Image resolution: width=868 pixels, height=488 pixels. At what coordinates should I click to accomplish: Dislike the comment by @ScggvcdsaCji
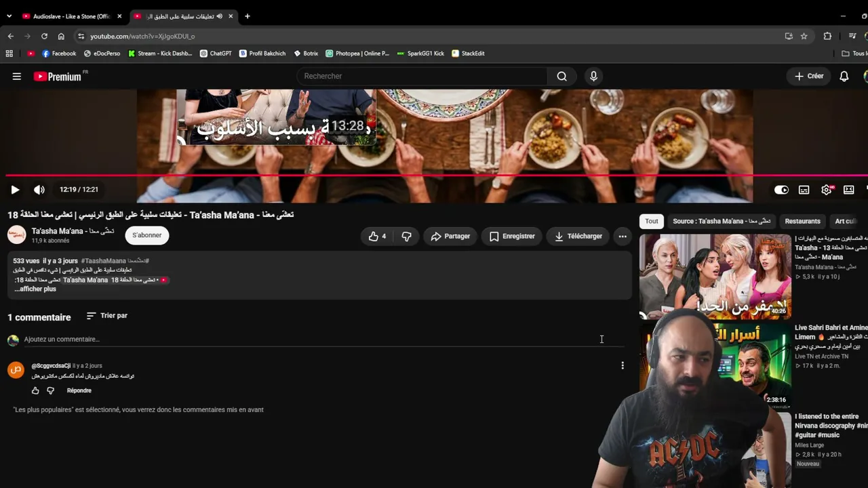coord(50,390)
